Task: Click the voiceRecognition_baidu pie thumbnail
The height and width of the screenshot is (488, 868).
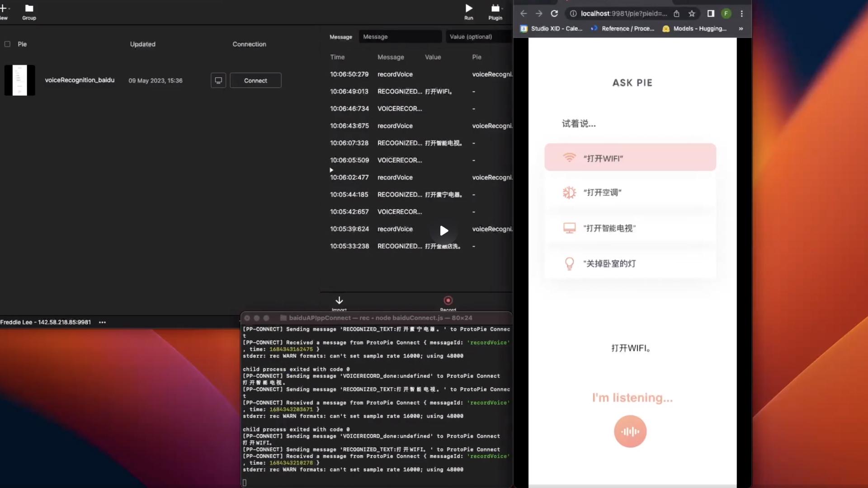Action: click(x=19, y=80)
